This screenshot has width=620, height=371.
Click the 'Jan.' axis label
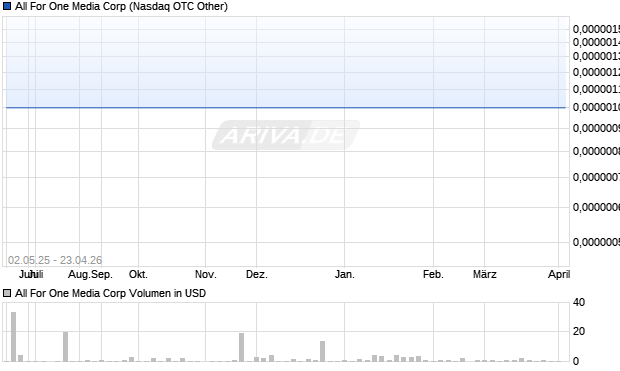(344, 274)
